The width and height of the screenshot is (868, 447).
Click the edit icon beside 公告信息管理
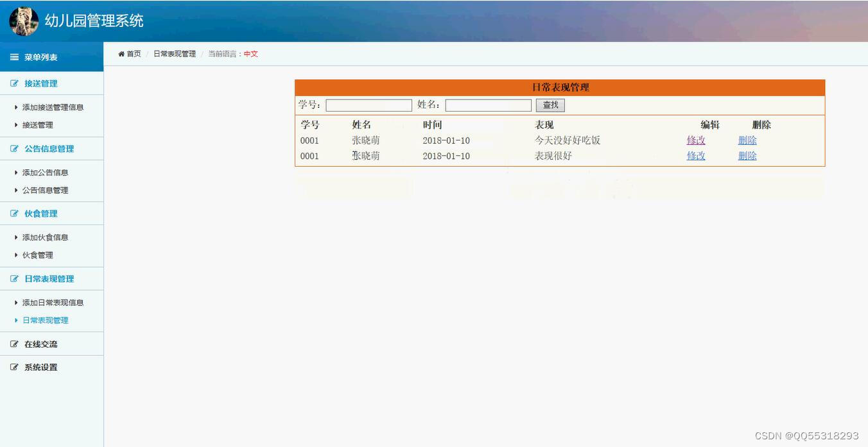[x=14, y=149]
